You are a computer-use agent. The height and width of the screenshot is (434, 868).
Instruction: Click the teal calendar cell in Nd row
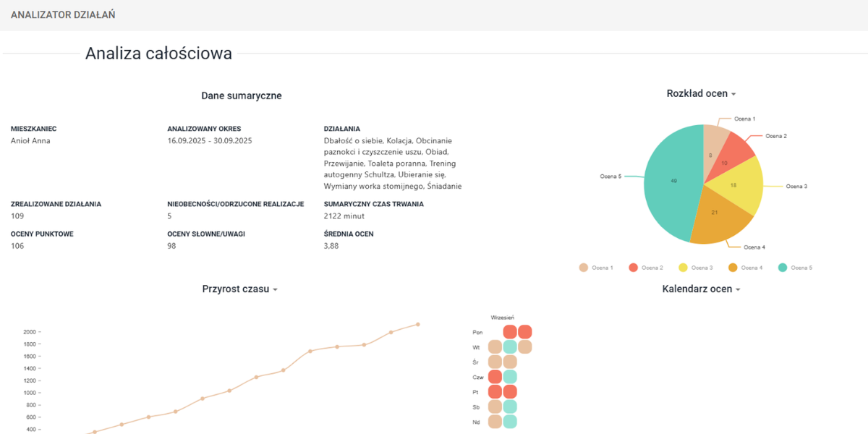[x=510, y=422]
